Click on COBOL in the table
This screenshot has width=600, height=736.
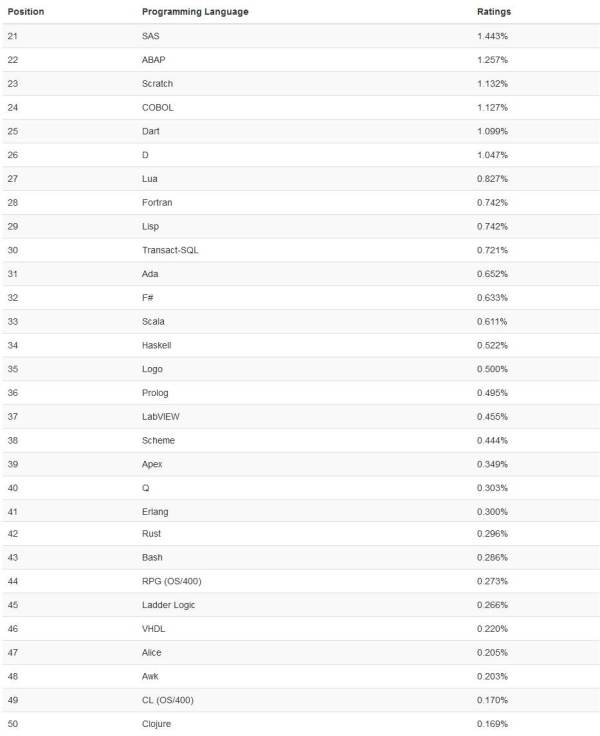point(158,107)
